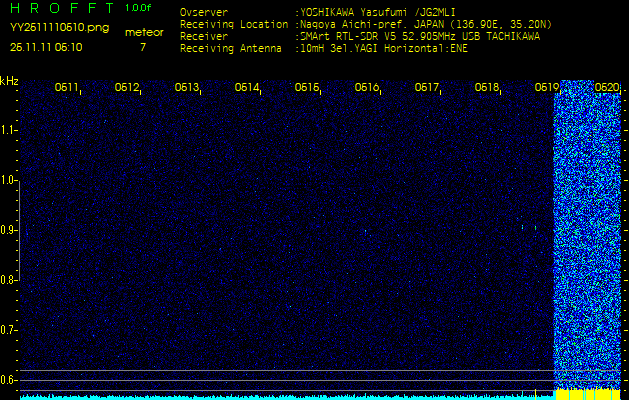Click the 0.7 frequency axis label

[x=9, y=329]
